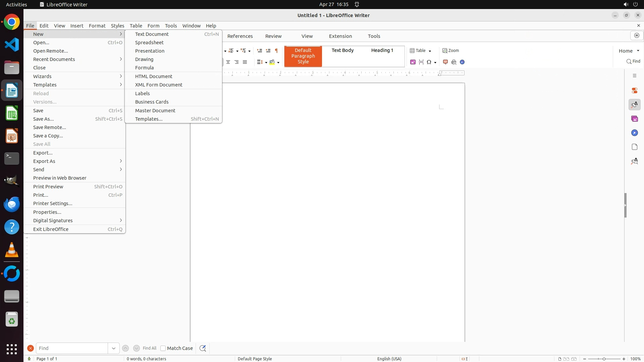The width and height of the screenshot is (644, 362).
Task: Choose Spreadsheet from the New submenu
Action: (x=149, y=43)
